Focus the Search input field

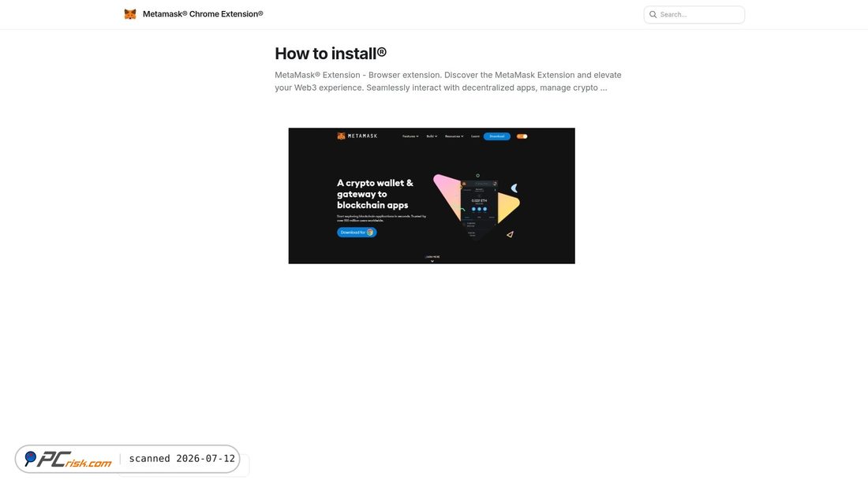[x=694, y=15]
